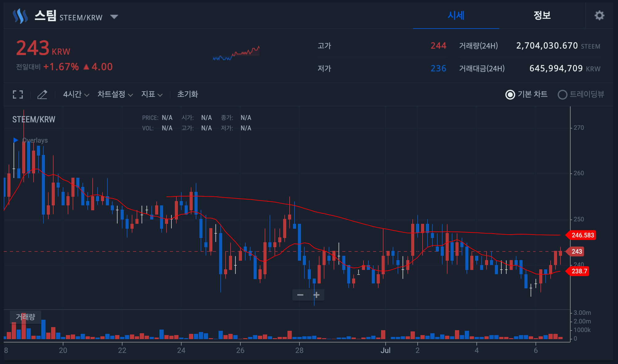618x364 pixels.
Task: Click the mini sparkline price chart
Action: [x=236, y=53]
